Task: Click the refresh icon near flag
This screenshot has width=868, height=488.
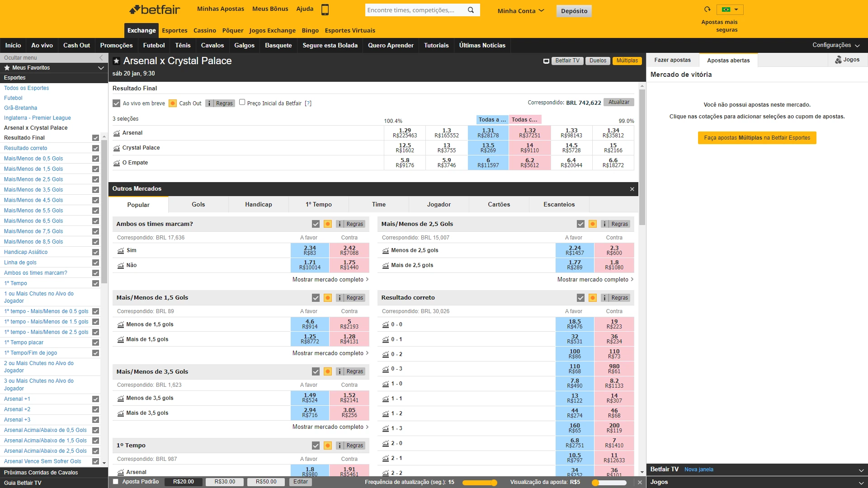Action: [707, 9]
